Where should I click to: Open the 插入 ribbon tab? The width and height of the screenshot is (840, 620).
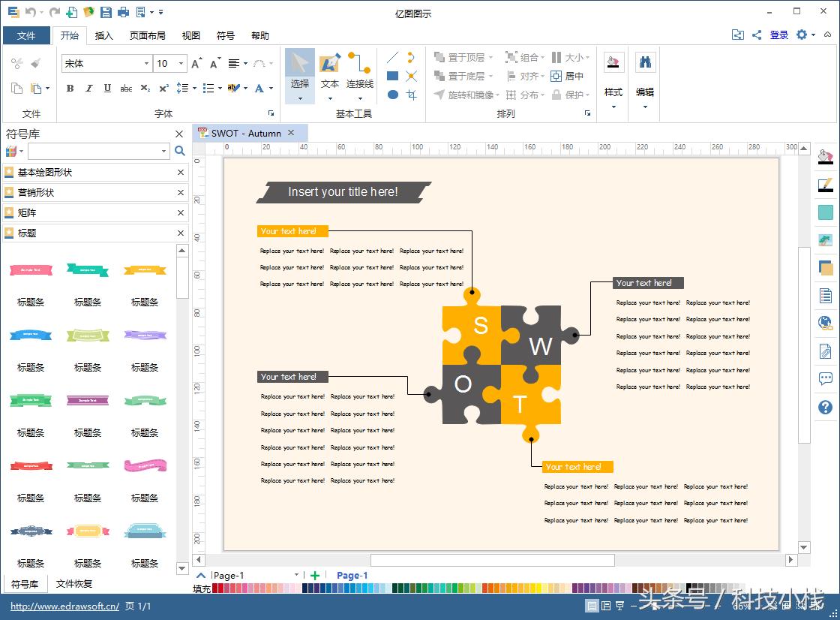point(104,35)
